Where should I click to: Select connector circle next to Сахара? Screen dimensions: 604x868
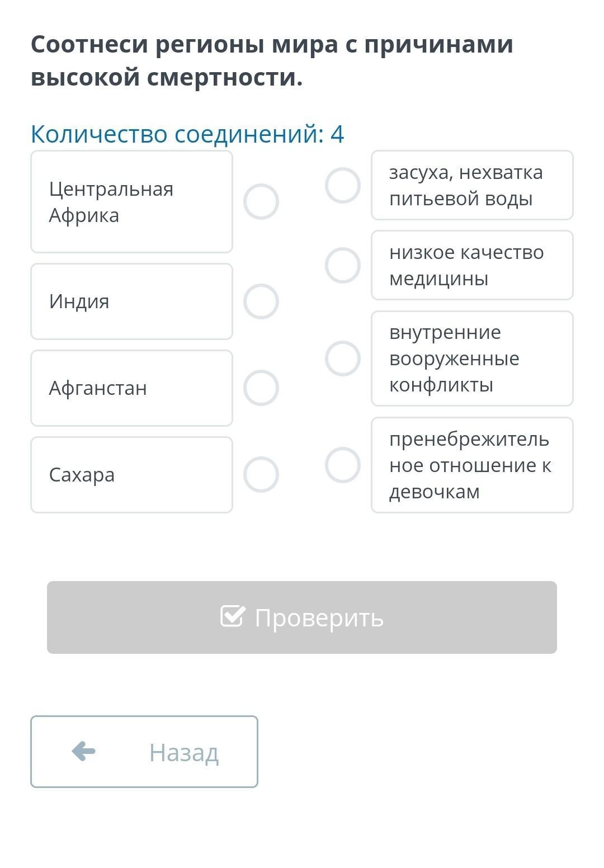click(x=261, y=474)
